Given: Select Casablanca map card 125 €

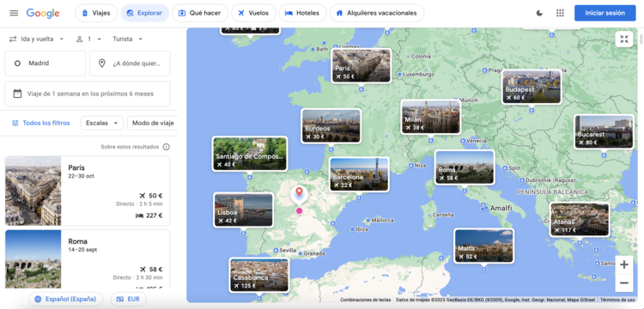Looking at the screenshot, I should tap(259, 275).
